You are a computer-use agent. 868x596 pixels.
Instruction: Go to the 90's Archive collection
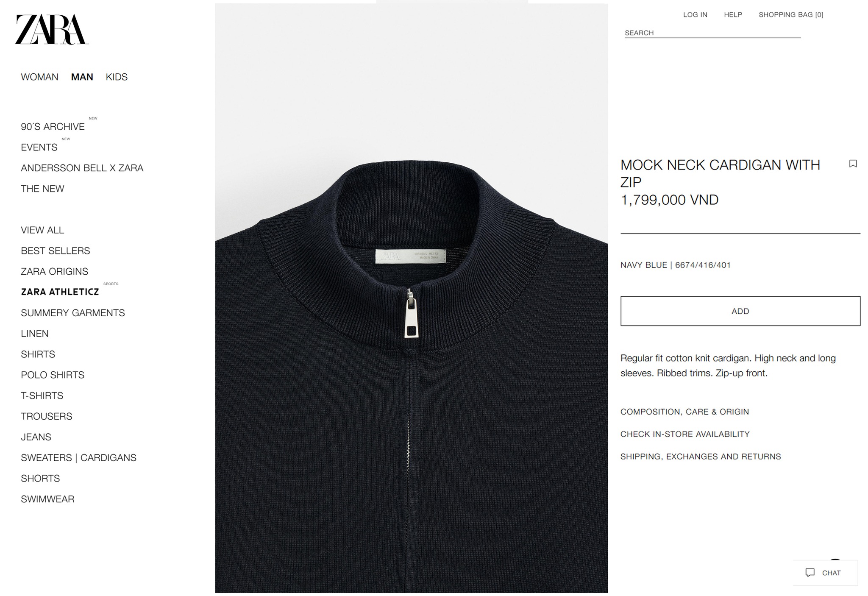pos(53,127)
